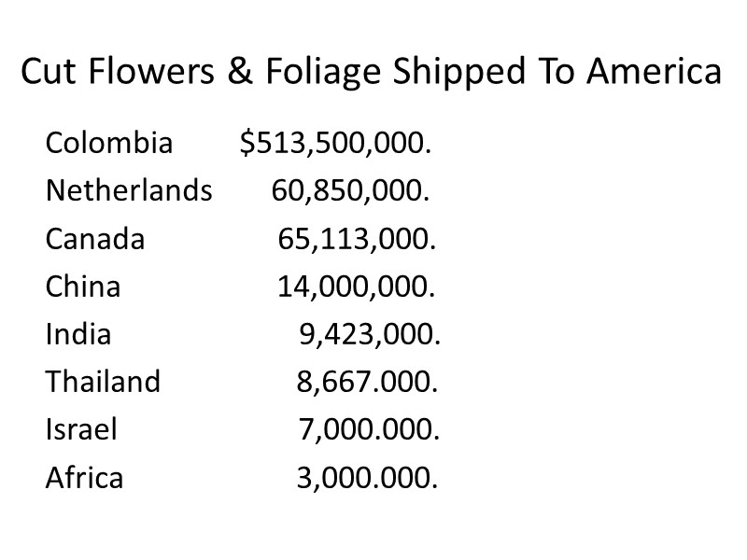Click the Africa row label

coord(84,478)
